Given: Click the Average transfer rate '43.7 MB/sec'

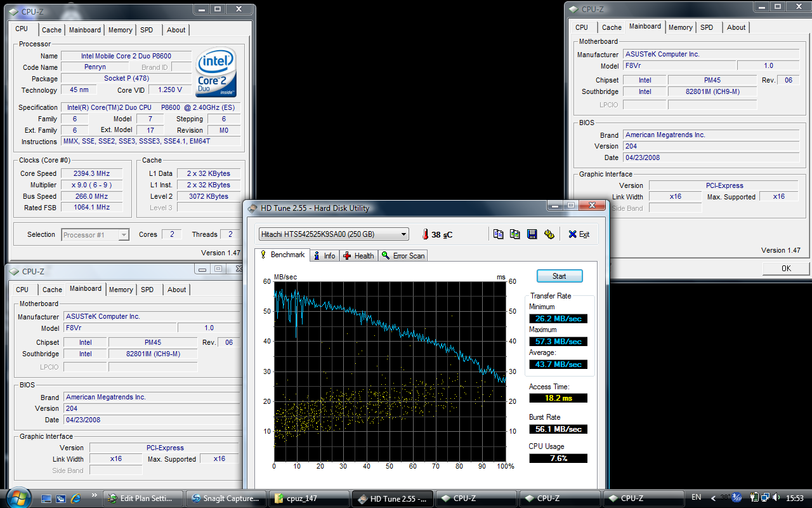Looking at the screenshot, I should [558, 364].
